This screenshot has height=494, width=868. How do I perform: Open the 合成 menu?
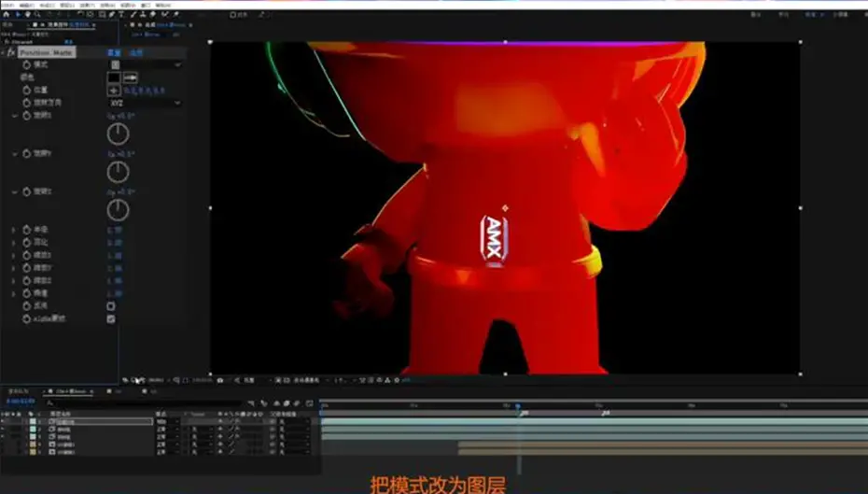coord(47,5)
